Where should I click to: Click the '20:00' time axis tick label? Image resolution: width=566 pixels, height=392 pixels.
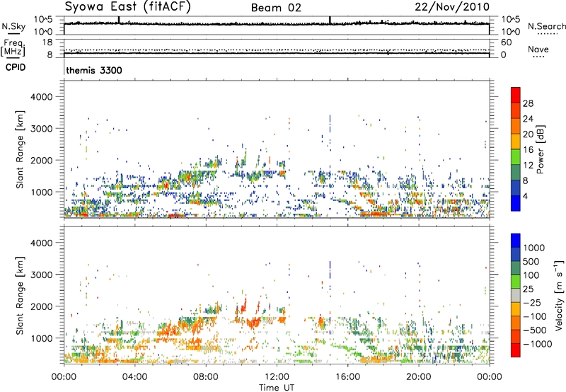click(x=418, y=377)
